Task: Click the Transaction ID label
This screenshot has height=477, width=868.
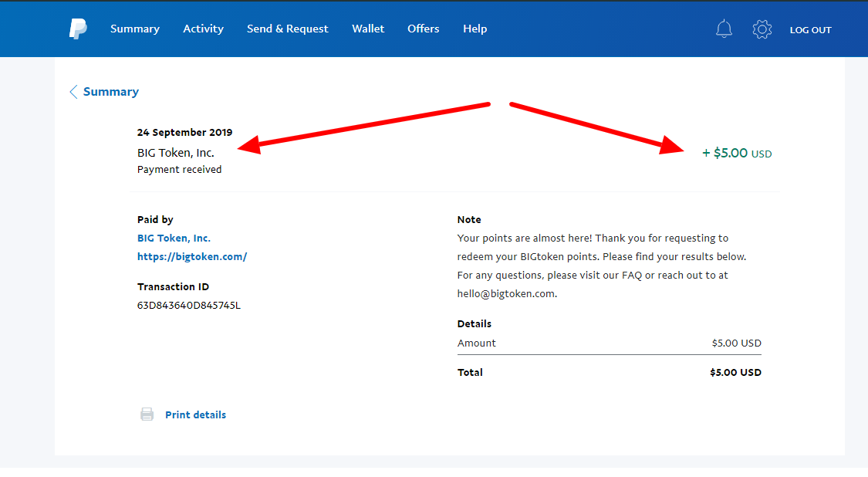Action: click(x=174, y=287)
